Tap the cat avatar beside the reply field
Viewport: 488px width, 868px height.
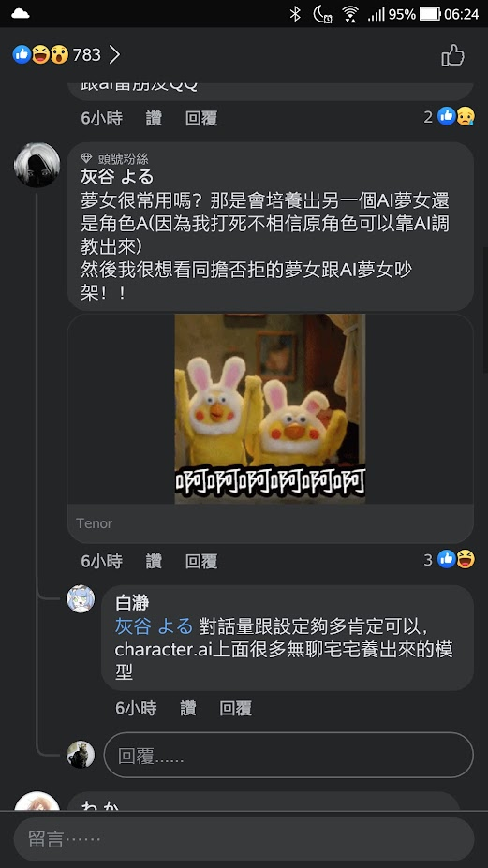[81, 755]
